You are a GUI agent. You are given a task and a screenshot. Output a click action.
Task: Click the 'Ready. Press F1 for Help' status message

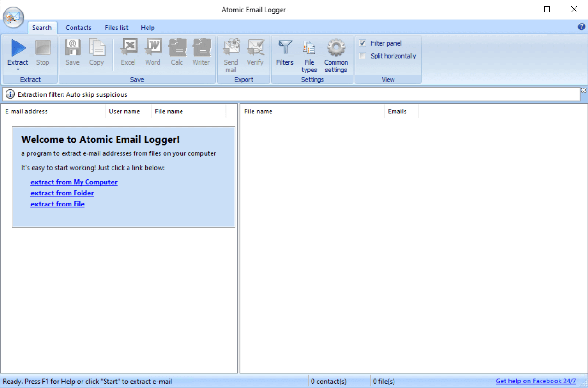click(x=88, y=382)
